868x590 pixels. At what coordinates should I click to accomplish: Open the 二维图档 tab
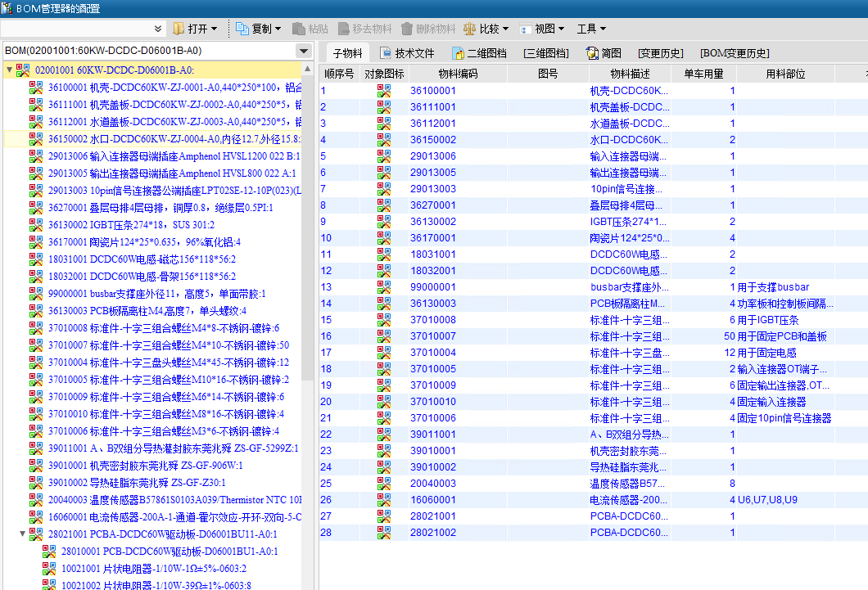coord(479,53)
